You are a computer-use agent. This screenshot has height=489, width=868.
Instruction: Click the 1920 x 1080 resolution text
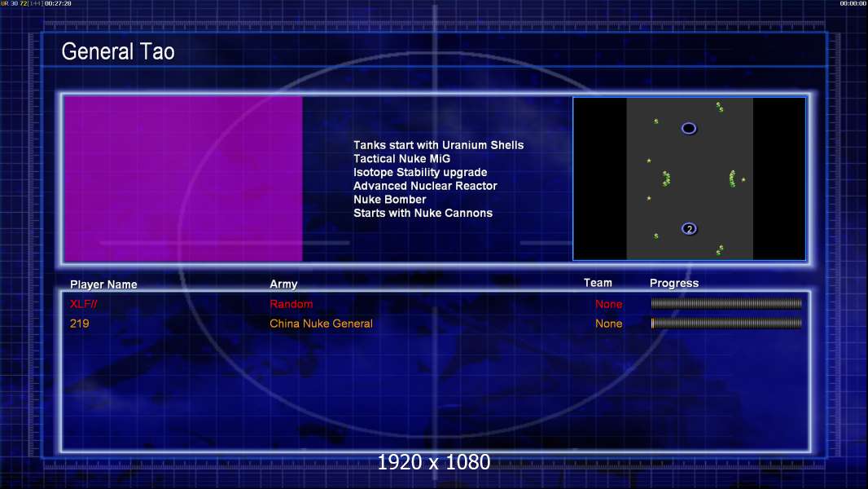point(433,462)
